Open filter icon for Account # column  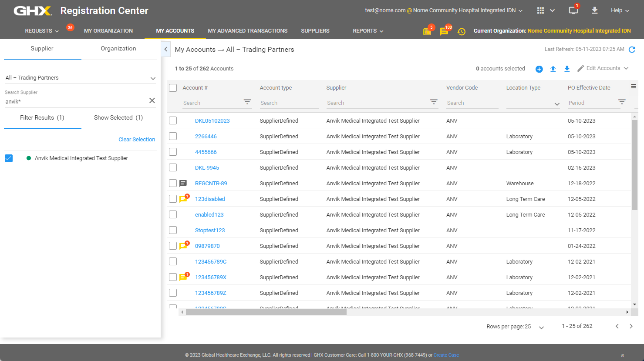click(247, 102)
